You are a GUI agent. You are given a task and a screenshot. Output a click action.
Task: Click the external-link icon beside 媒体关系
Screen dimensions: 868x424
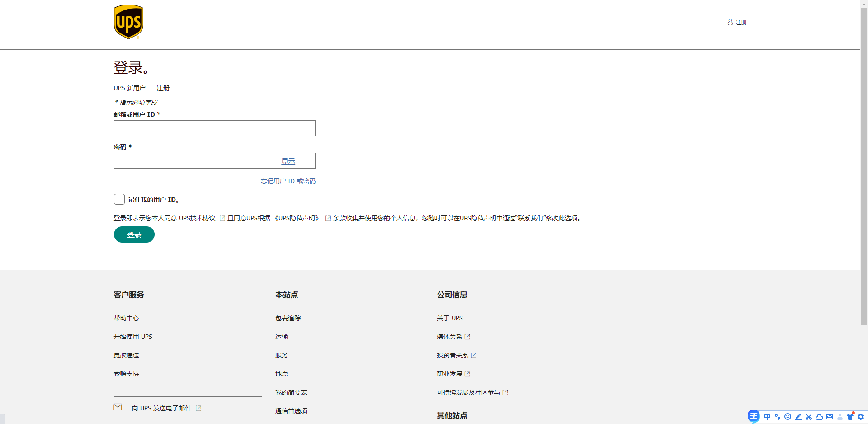pos(467,337)
